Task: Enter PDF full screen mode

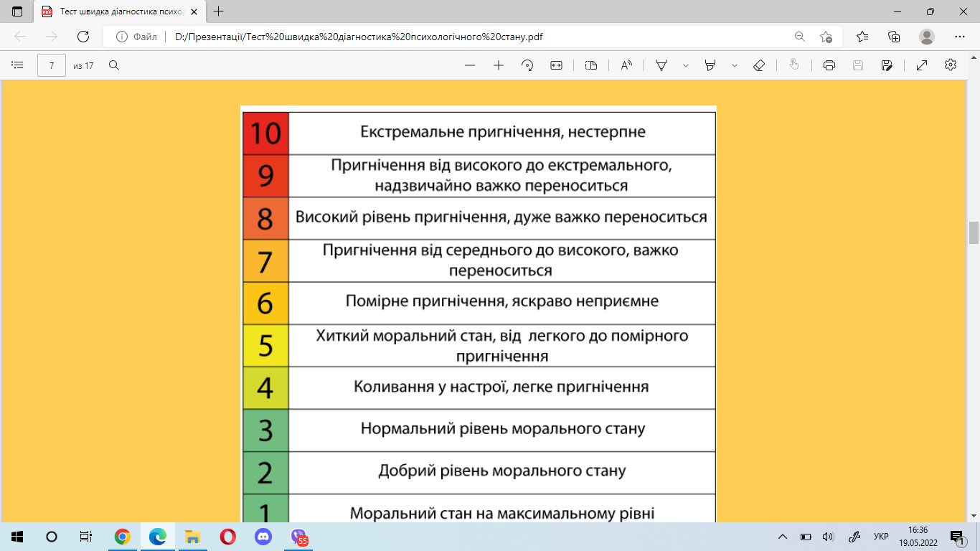Action: [x=922, y=65]
